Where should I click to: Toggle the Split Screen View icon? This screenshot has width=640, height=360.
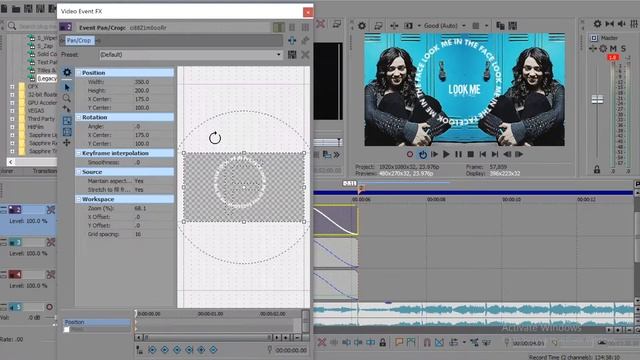[409, 26]
